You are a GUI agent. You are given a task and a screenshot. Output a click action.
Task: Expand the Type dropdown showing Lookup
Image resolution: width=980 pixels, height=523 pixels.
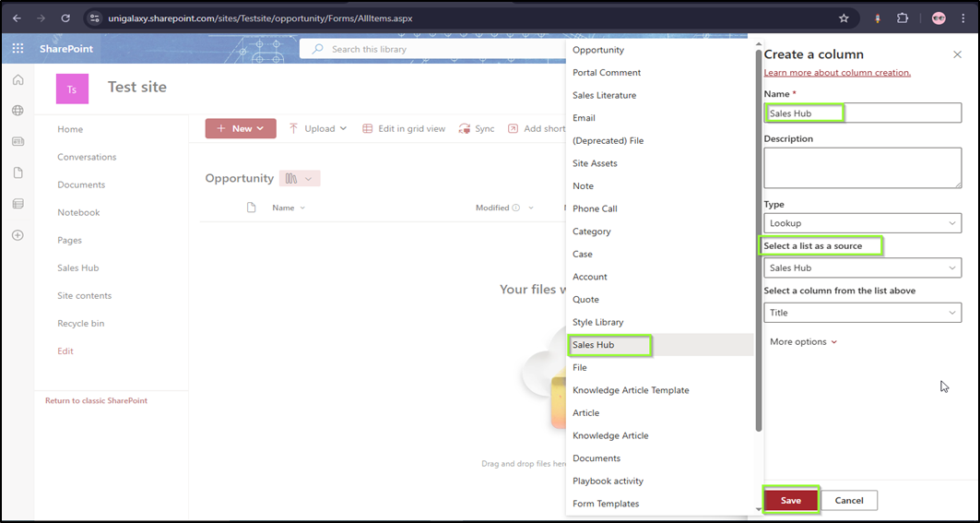pos(862,223)
